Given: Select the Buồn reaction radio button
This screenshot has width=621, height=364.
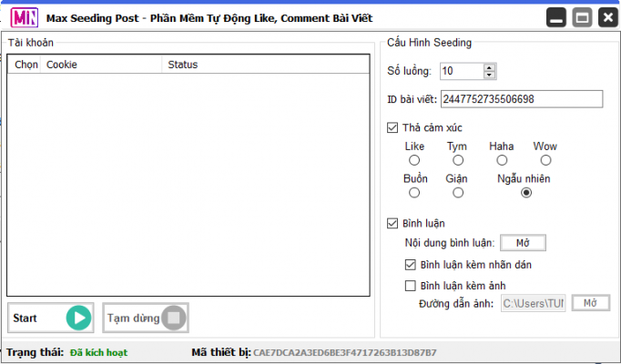Looking at the screenshot, I should pyautogui.click(x=414, y=193).
